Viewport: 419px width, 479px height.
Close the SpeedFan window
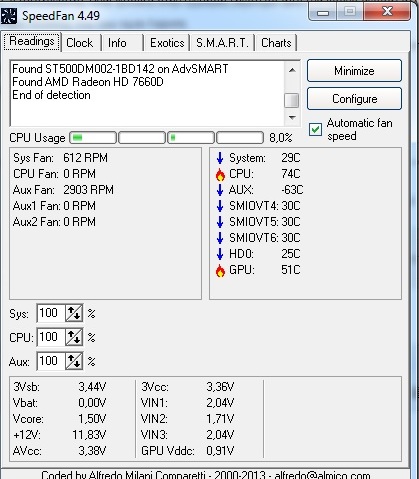tap(387, 12)
